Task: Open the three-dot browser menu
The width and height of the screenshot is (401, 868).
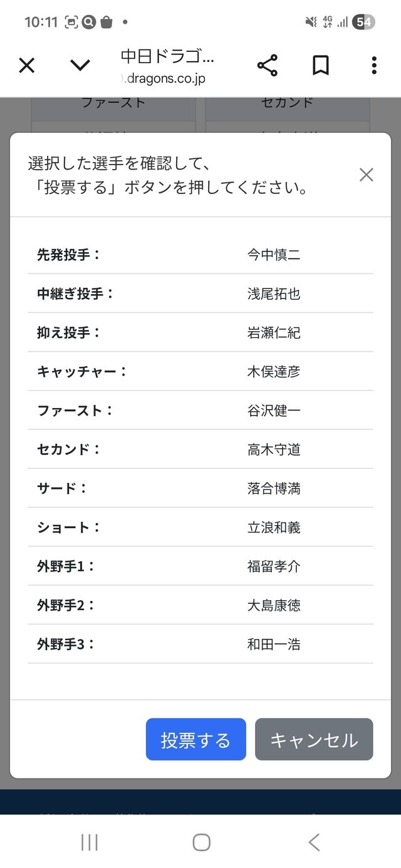Action: pyautogui.click(x=374, y=65)
